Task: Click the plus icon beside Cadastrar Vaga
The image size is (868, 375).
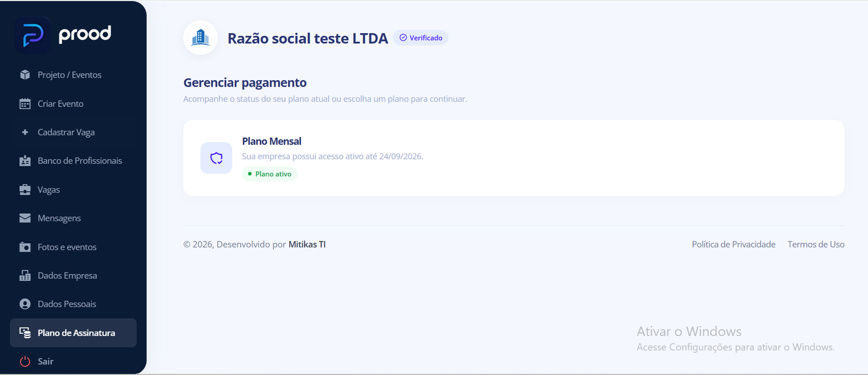Action: pos(25,132)
